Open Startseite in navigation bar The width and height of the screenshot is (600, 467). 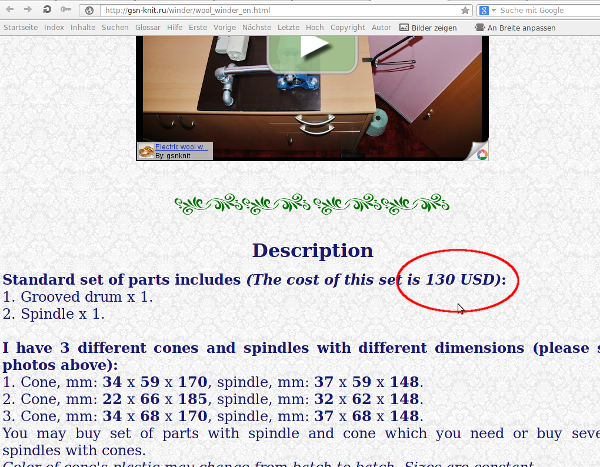pyautogui.click(x=21, y=28)
